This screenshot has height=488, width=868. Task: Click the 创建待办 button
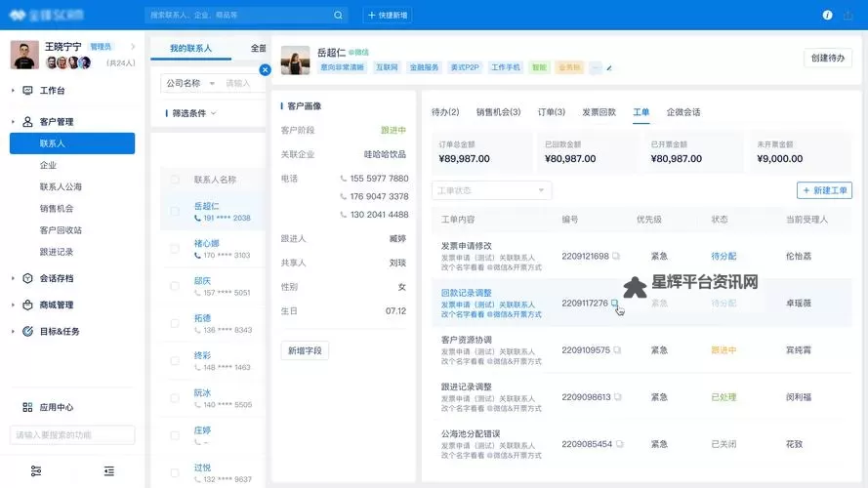(829, 59)
